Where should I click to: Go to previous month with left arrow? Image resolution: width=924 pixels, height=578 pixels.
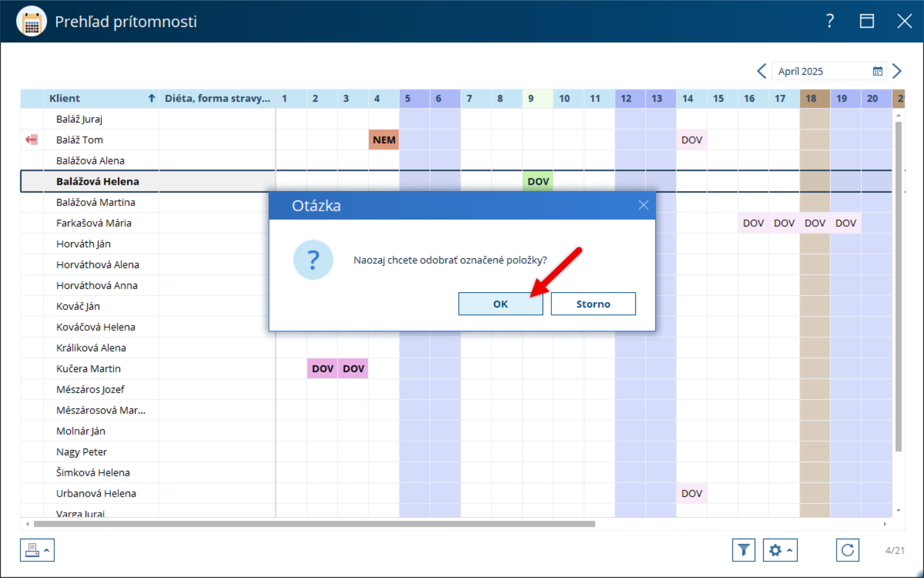click(762, 71)
